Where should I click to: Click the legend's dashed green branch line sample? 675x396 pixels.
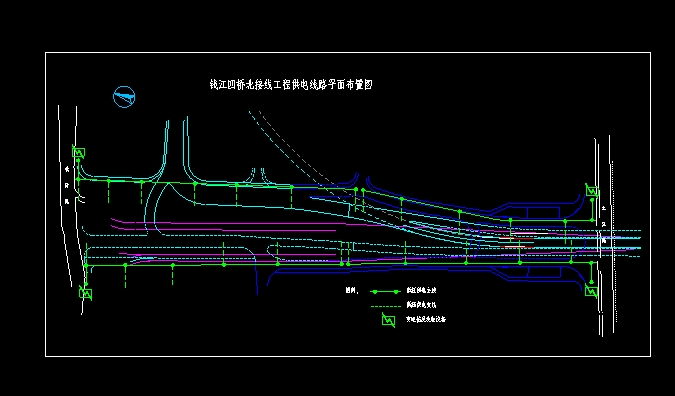[x=385, y=306]
